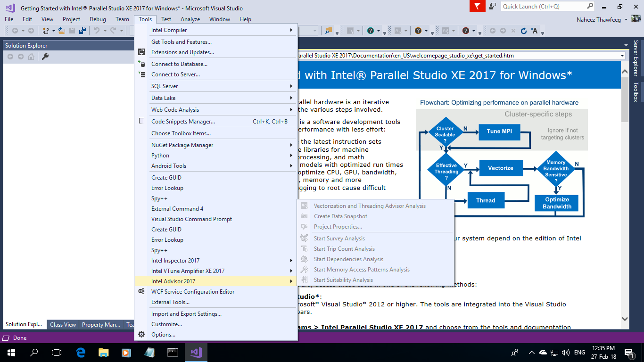644x362 pixels.
Task: Click the text size 'A' toolbar icon
Action: pyautogui.click(x=535, y=31)
